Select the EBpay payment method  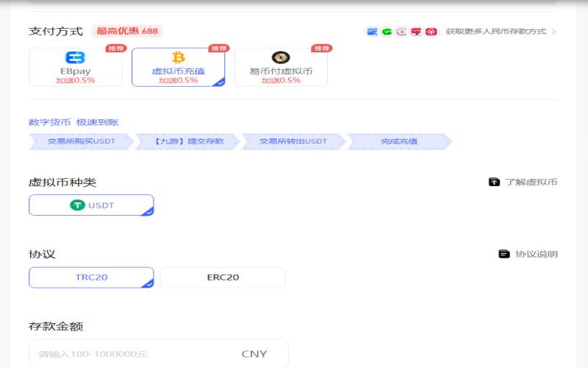76,67
